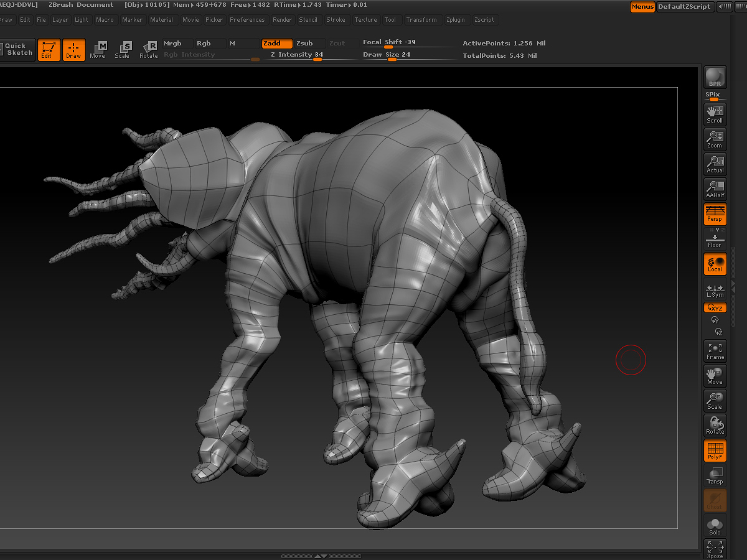Open the Light menu

(82, 20)
